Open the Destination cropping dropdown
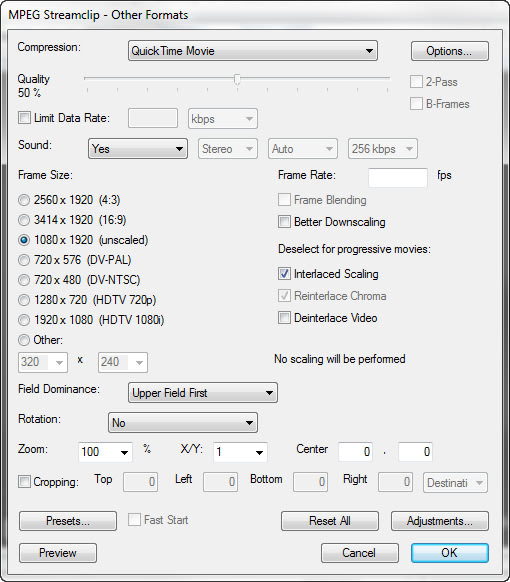510x582 pixels. pyautogui.click(x=455, y=483)
